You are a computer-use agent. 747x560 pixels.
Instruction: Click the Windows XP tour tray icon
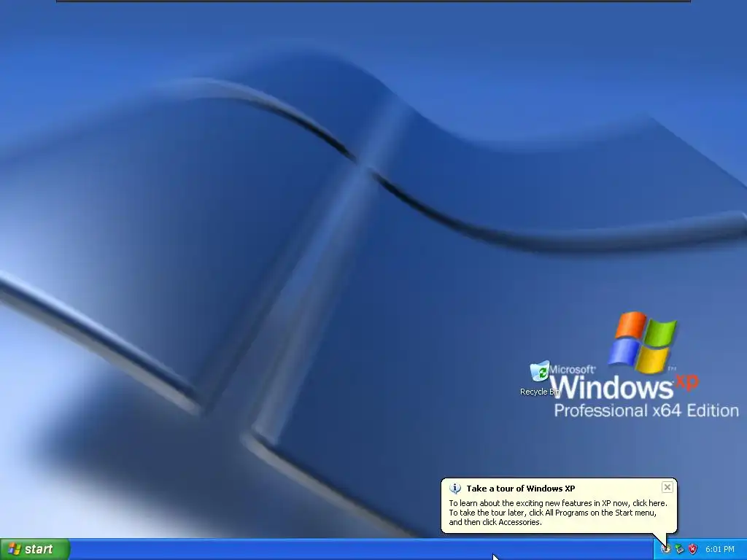(666, 549)
